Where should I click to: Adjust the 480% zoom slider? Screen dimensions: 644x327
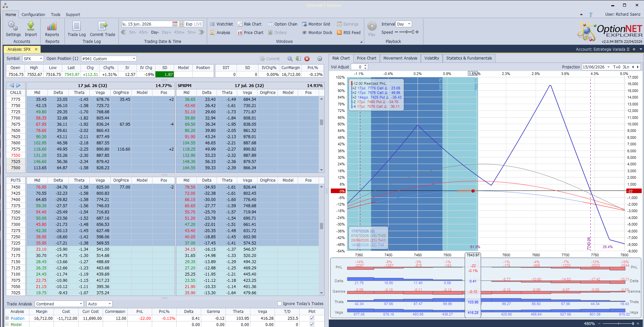[618, 323]
